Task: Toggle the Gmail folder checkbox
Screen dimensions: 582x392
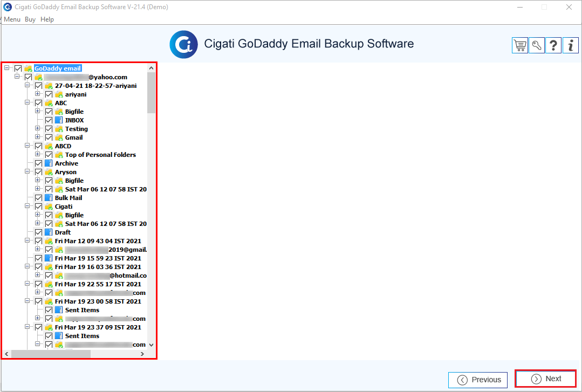Action: click(x=49, y=137)
